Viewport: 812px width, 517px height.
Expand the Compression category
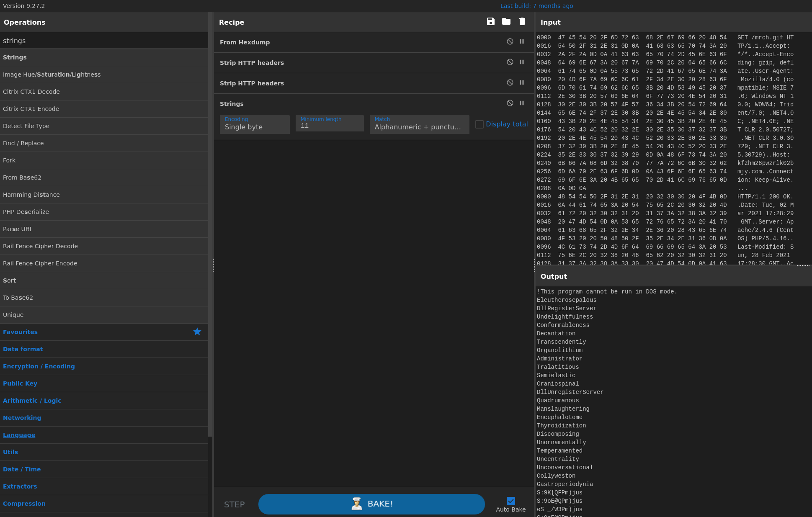104,504
